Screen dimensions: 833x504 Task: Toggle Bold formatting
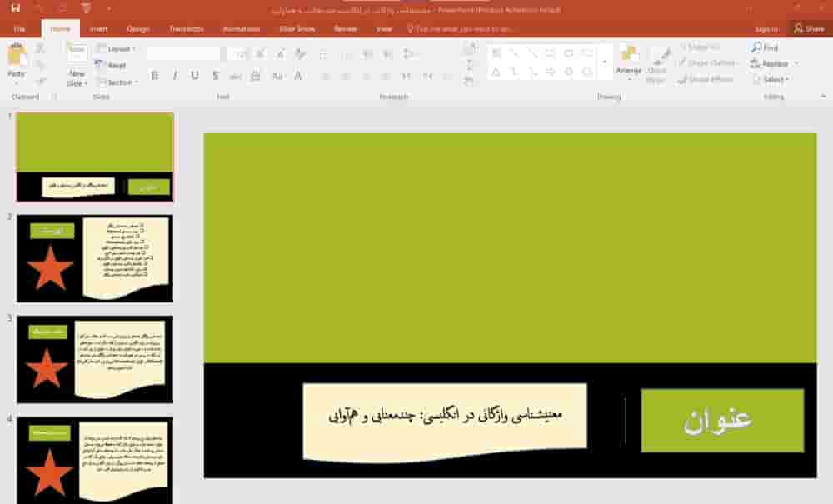tap(156, 76)
